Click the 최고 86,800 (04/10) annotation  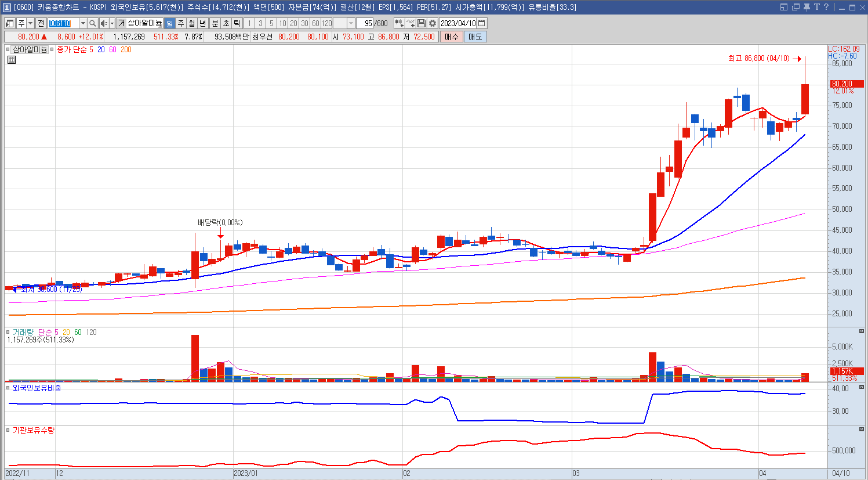point(759,59)
